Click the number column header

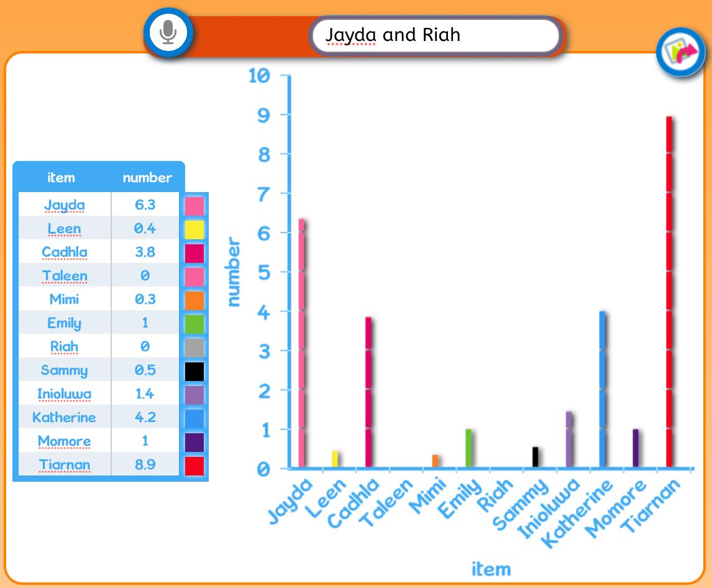click(x=147, y=177)
